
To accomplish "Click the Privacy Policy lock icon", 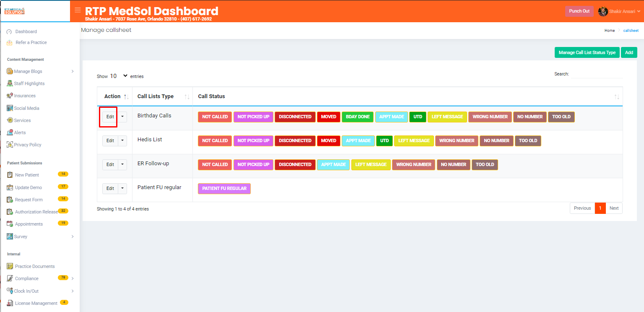I will click(10, 145).
